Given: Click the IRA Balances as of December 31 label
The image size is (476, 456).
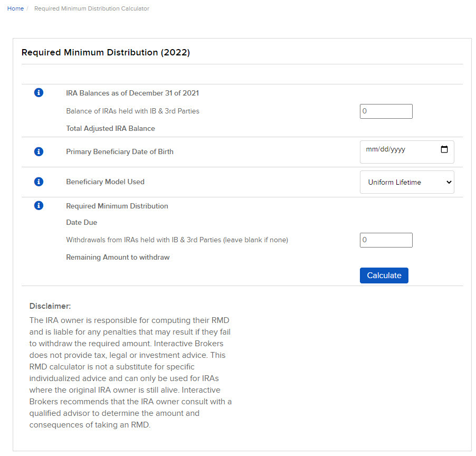Looking at the screenshot, I should click(132, 93).
